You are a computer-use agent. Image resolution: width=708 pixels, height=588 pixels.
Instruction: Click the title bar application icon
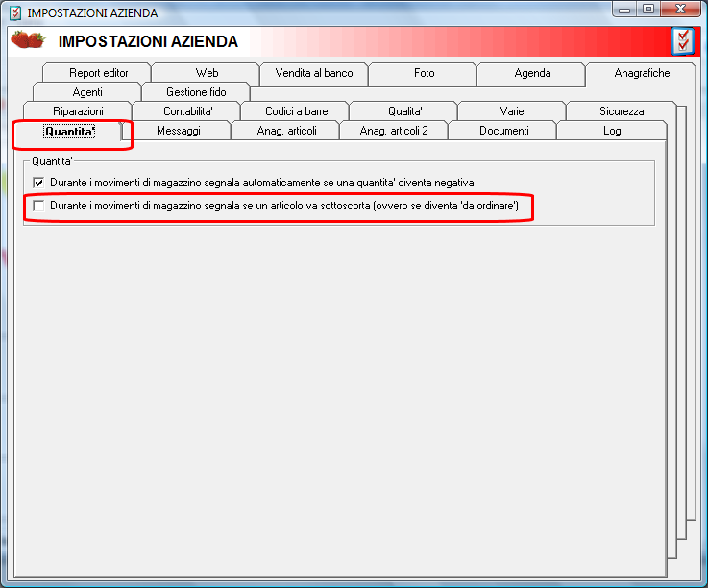click(x=15, y=12)
